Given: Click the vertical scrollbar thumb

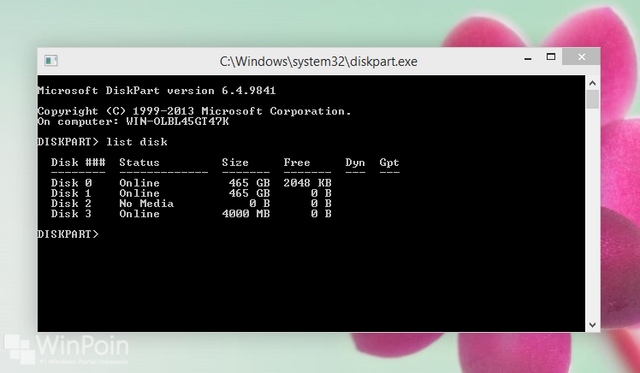Looking at the screenshot, I should [x=593, y=100].
